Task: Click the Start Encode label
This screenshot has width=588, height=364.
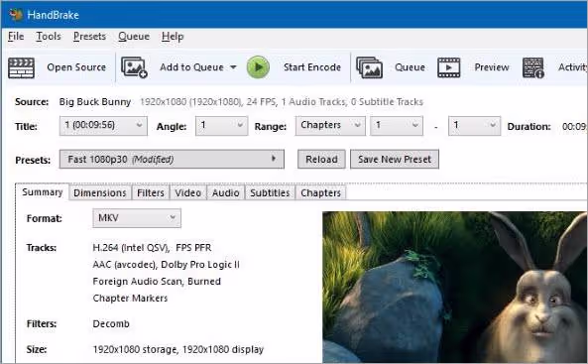Action: [312, 67]
